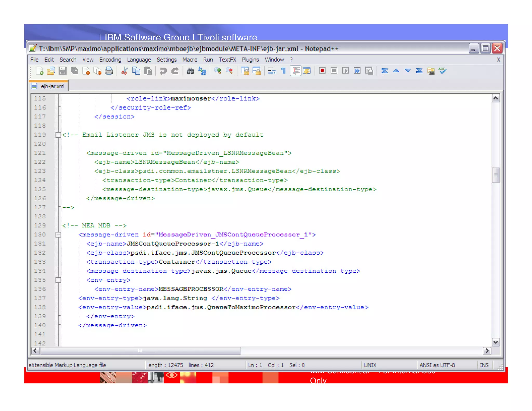Screen dimensions: 532x411
Task: Click the Zoom In magnifier icon
Action: (x=217, y=71)
